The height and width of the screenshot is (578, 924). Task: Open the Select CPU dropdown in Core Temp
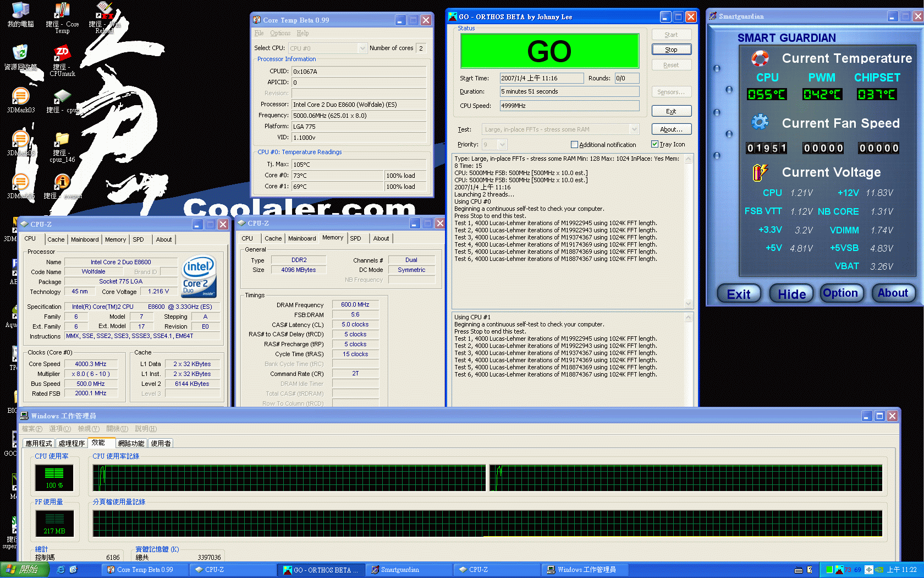pos(362,48)
